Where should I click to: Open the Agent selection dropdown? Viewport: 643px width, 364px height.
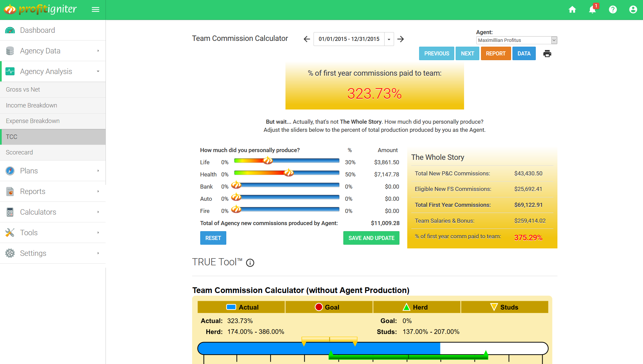click(516, 40)
